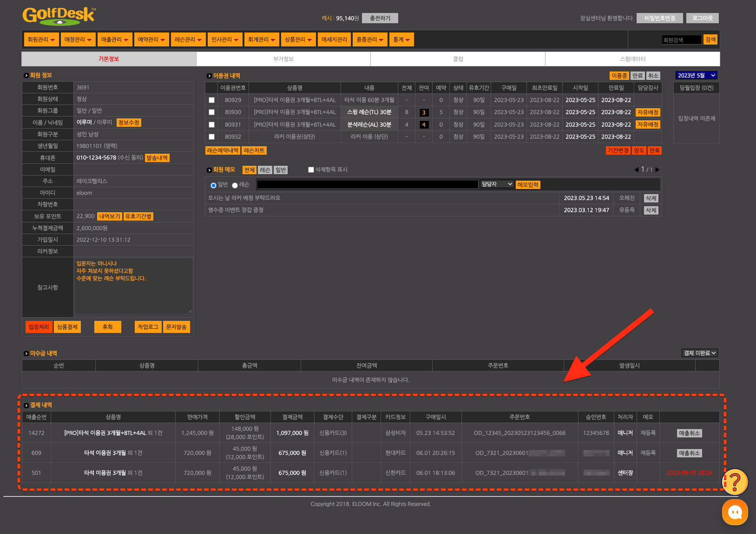
Task: Click the arrow icon beside 결제 내역
Action: coord(26,405)
